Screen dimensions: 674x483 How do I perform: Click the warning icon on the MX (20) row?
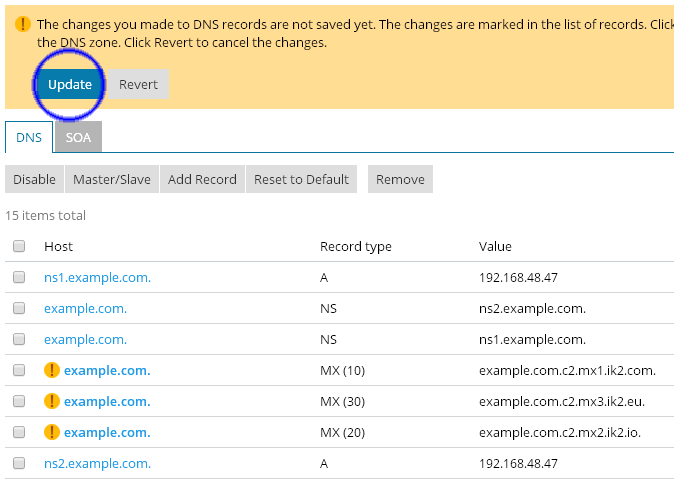point(52,432)
